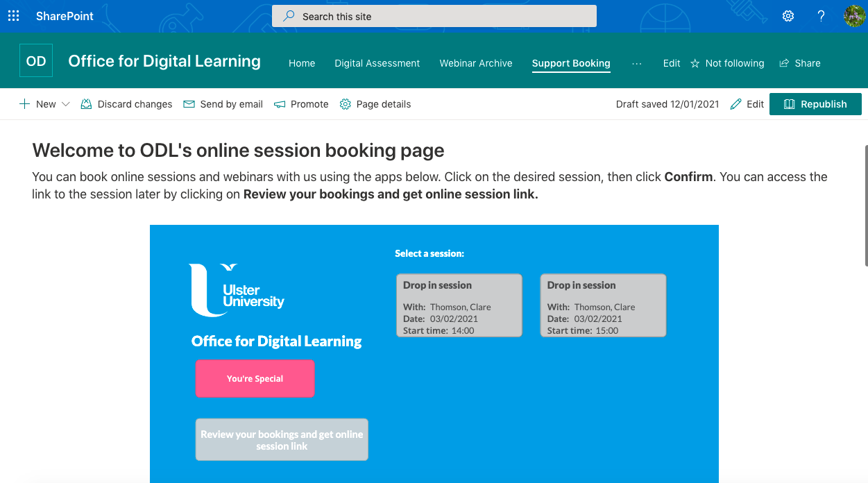Image resolution: width=868 pixels, height=483 pixels.
Task: Open the user profile avatar
Action: pos(854,16)
